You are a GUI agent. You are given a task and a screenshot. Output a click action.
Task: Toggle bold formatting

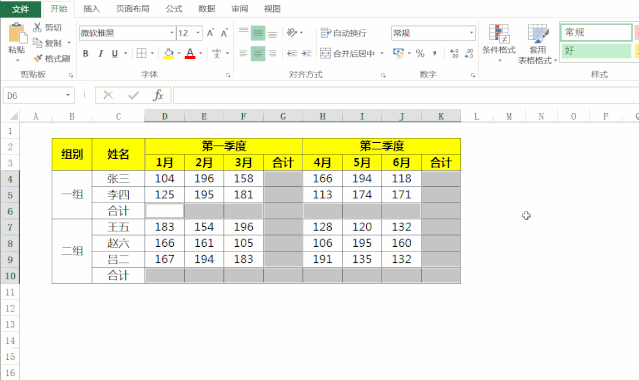coord(86,53)
